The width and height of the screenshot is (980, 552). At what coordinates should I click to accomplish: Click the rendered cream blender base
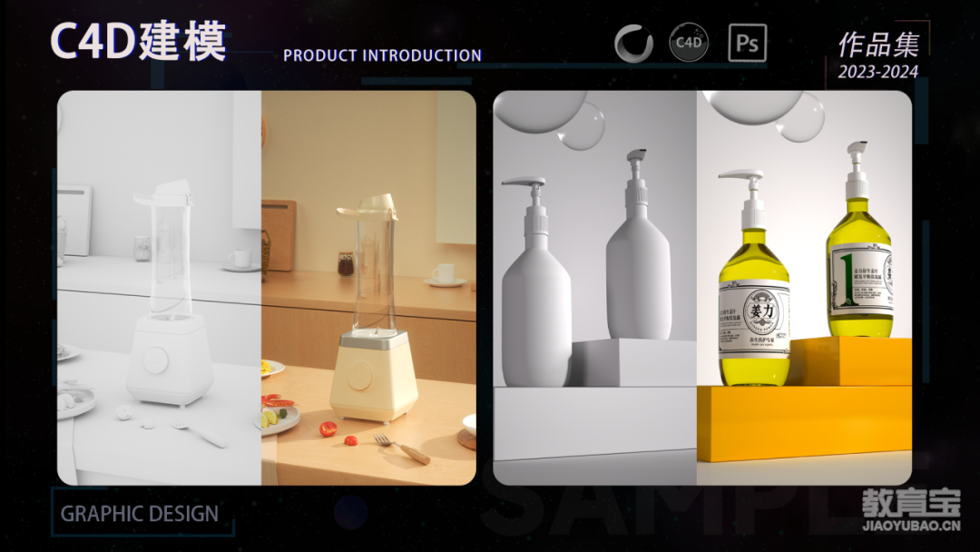coord(373,377)
